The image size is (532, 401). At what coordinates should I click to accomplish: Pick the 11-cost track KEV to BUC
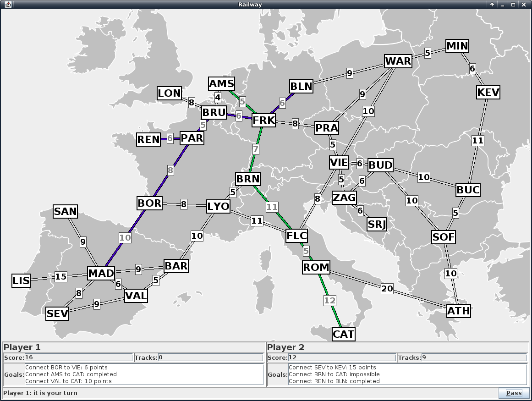pyautogui.click(x=477, y=141)
